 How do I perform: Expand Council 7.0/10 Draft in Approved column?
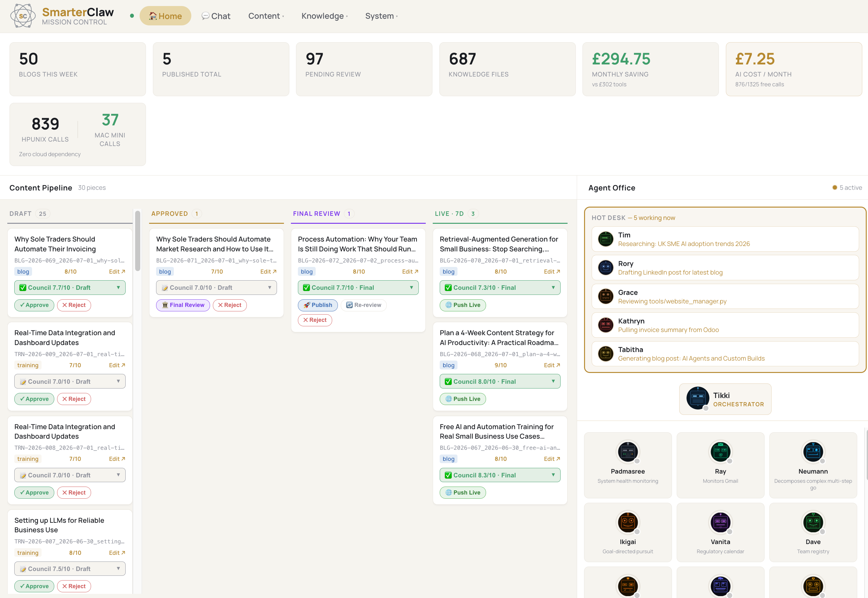coord(216,288)
